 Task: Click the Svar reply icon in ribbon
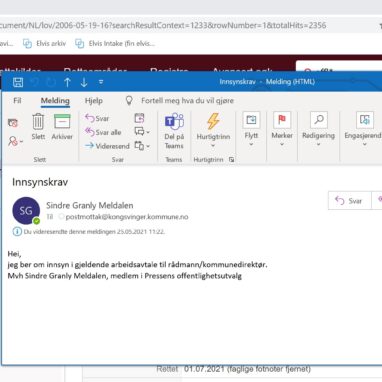tap(97, 118)
